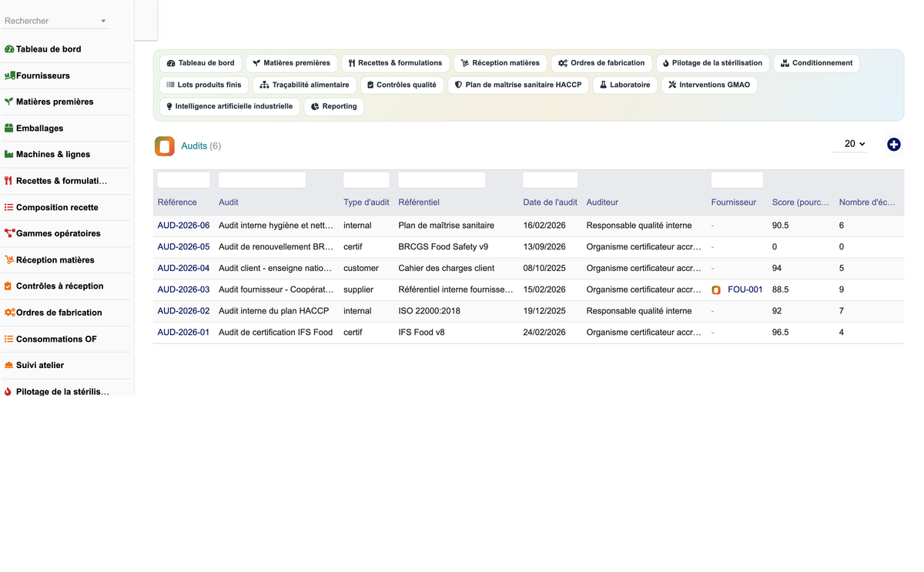Click the Consommations OF list icon

point(9,339)
